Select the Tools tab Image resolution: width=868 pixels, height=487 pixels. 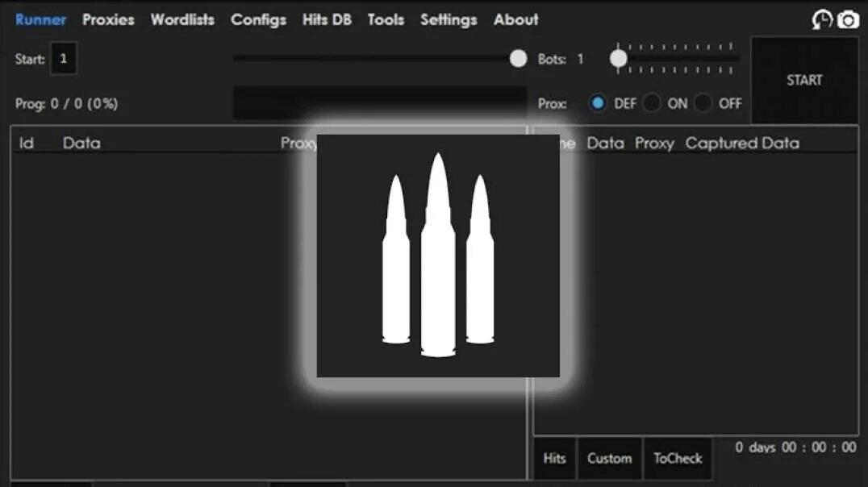tap(386, 20)
